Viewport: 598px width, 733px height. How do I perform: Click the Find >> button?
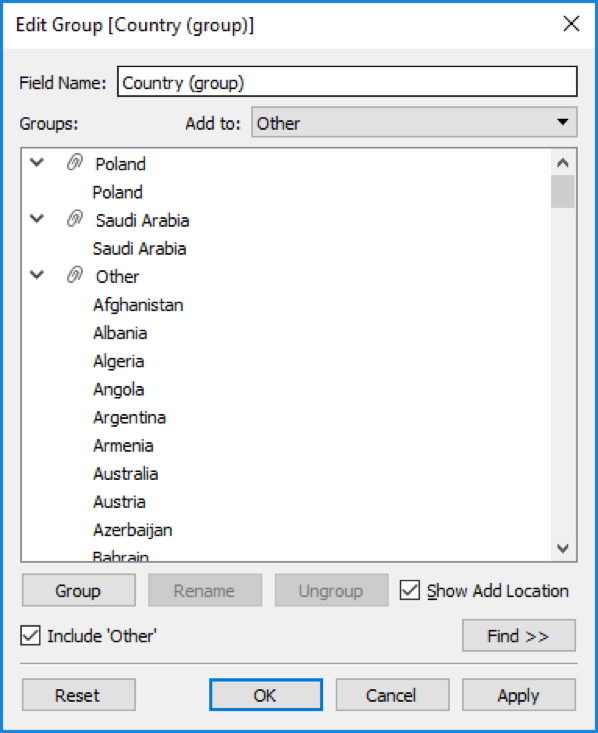[x=519, y=636]
